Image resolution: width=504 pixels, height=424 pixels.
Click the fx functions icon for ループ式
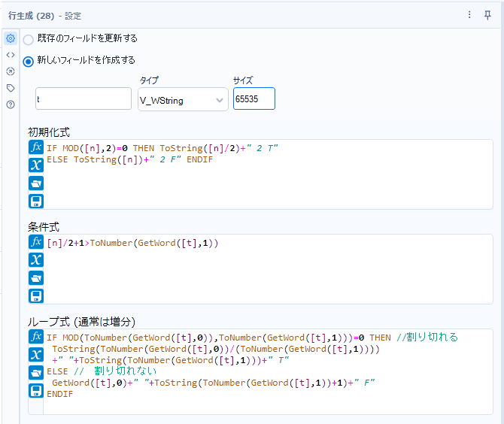[35, 337]
